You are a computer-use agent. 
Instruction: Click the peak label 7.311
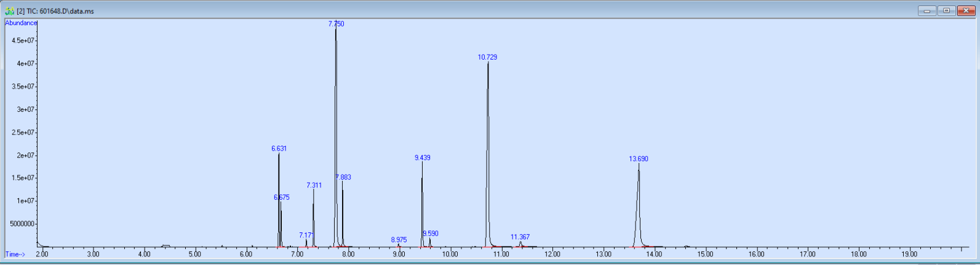(314, 185)
